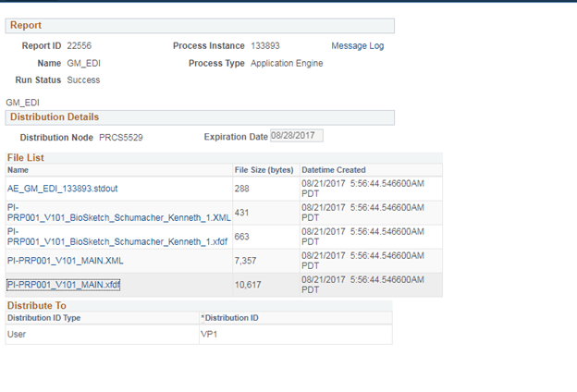Select the Name value GM_EDI
577x392 pixels.
tap(83, 63)
